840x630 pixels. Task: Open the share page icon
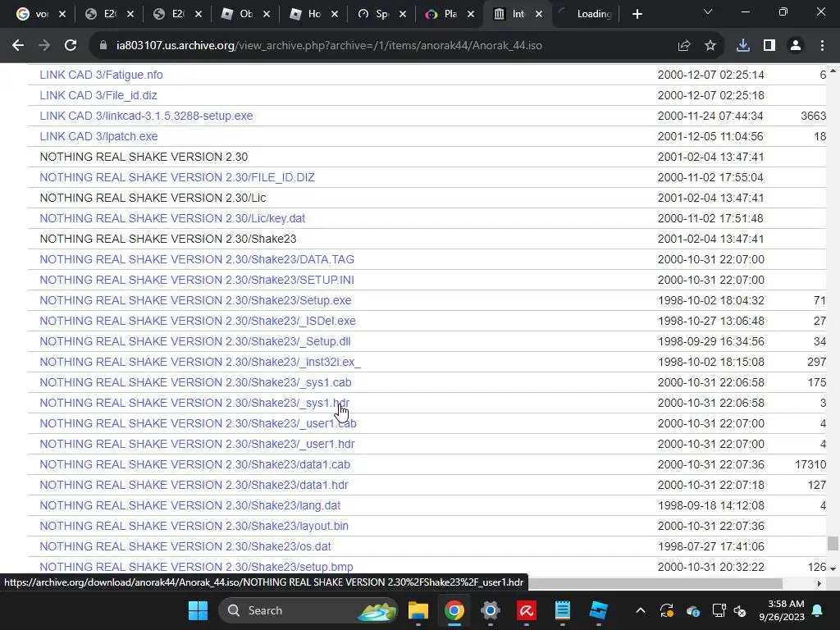click(684, 46)
